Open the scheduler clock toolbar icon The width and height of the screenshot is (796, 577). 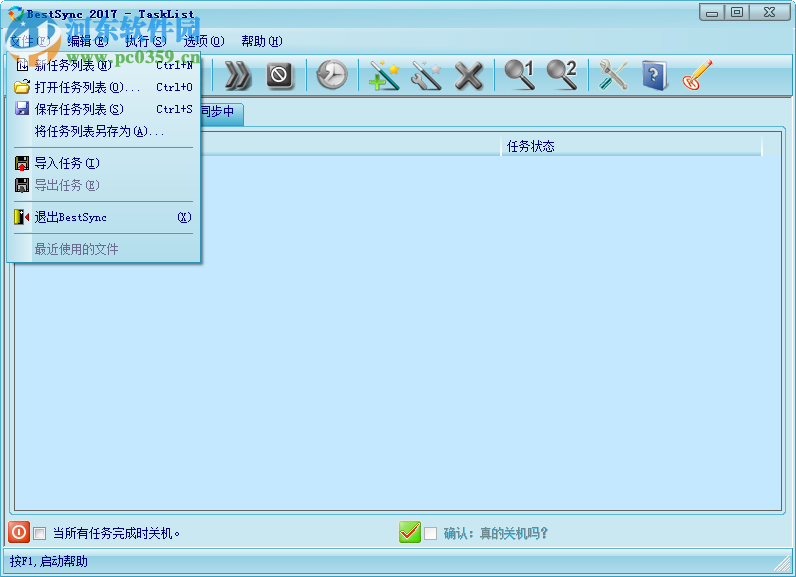click(x=332, y=76)
